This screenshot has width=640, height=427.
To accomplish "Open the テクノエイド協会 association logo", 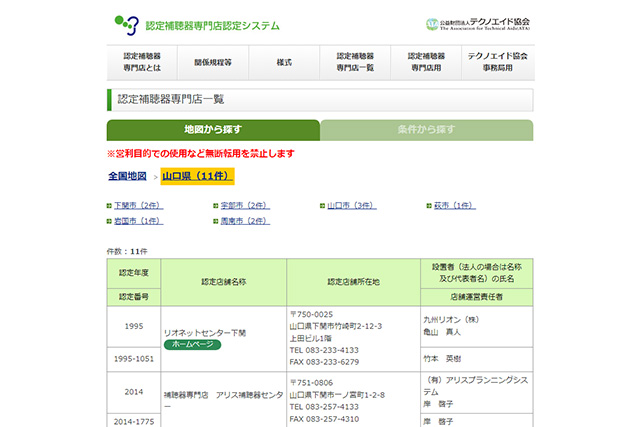I will [x=478, y=23].
